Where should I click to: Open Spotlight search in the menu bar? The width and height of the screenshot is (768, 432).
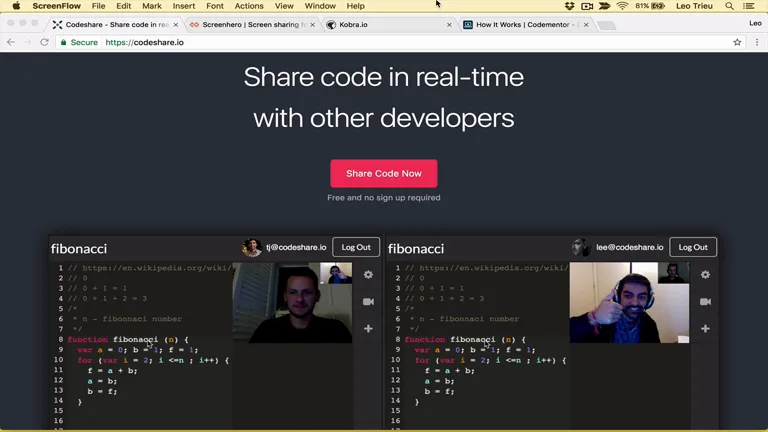tap(730, 6)
